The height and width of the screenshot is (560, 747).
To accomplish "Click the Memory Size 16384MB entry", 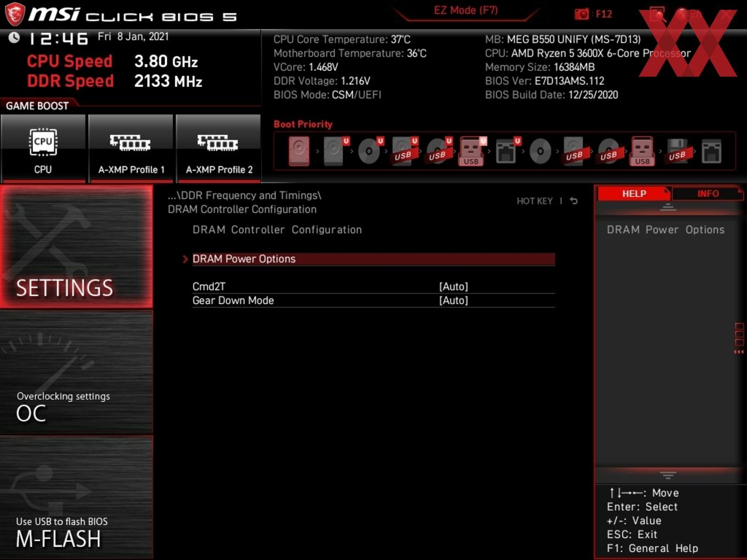I will [x=540, y=67].
